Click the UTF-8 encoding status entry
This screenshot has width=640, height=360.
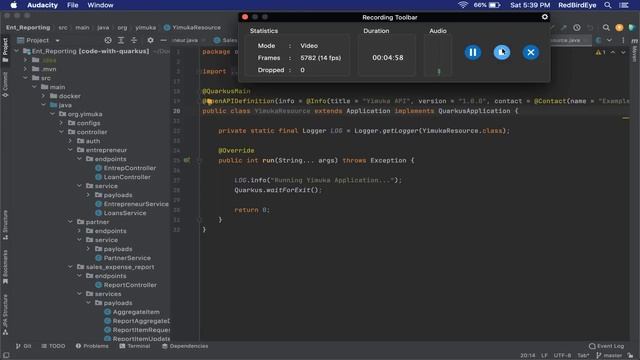click(x=562, y=356)
